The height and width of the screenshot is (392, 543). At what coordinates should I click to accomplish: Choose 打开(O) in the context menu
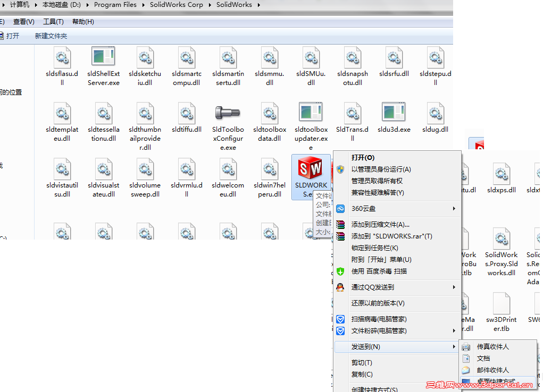coord(397,157)
